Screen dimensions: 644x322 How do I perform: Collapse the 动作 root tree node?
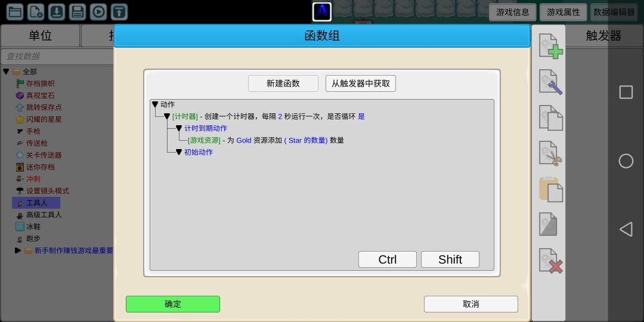pyautogui.click(x=155, y=105)
